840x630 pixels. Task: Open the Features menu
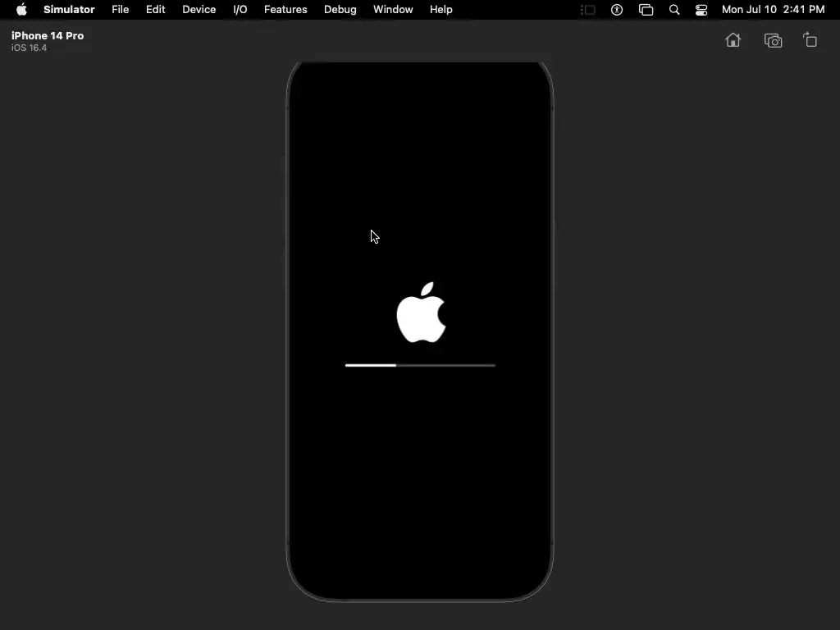pos(285,10)
